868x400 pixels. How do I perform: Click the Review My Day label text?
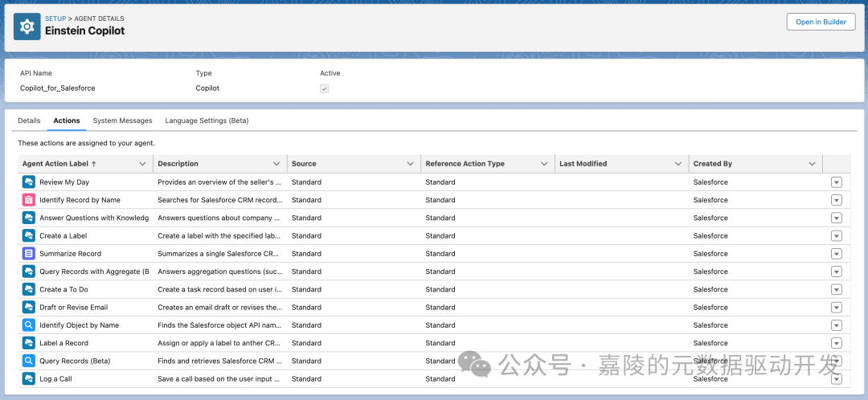click(64, 182)
